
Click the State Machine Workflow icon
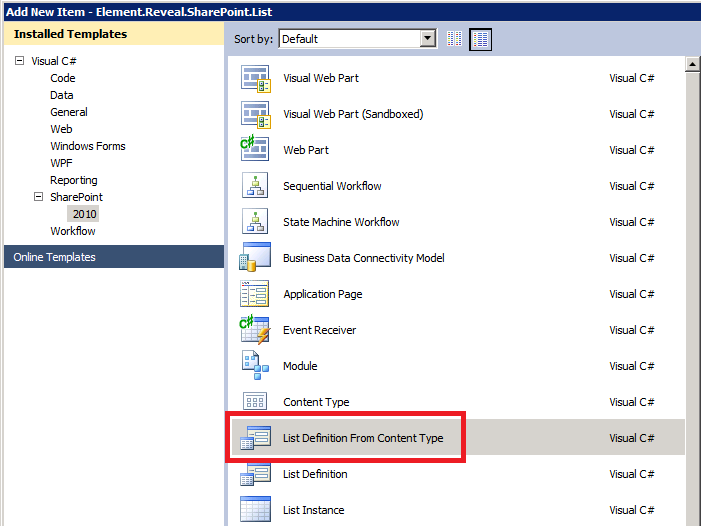[x=255, y=221]
